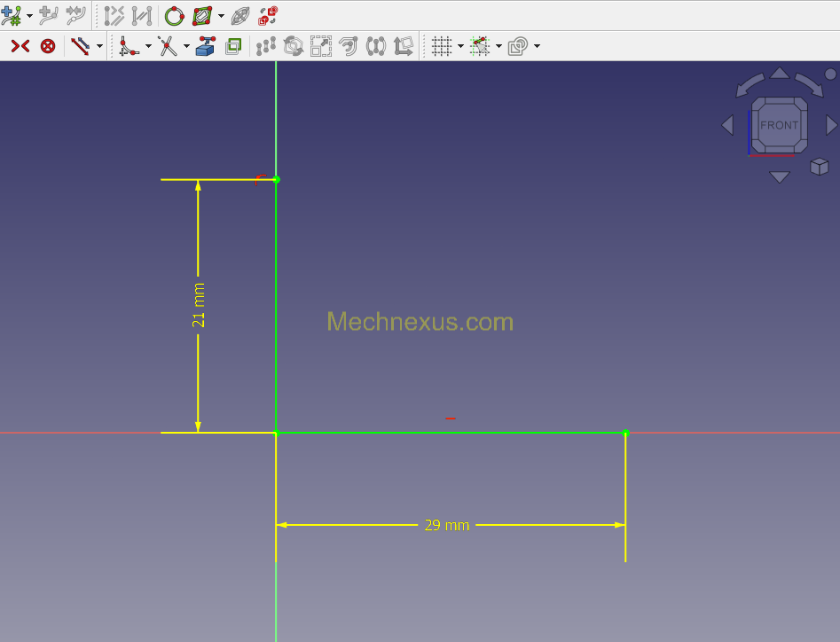Click the Carbon copy tool
840x642 pixels.
pyautogui.click(x=233, y=47)
